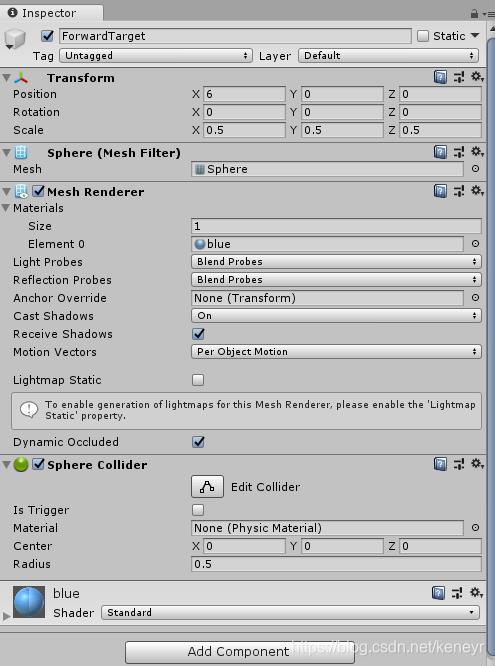Open the Cast Shadows dropdown
The image size is (495, 666).
pyautogui.click(x=336, y=316)
